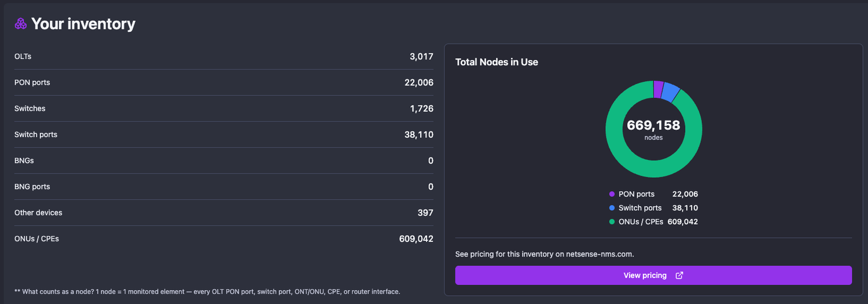Click the BNG ports row label
Screen dimensions: 868x304
[32, 187]
